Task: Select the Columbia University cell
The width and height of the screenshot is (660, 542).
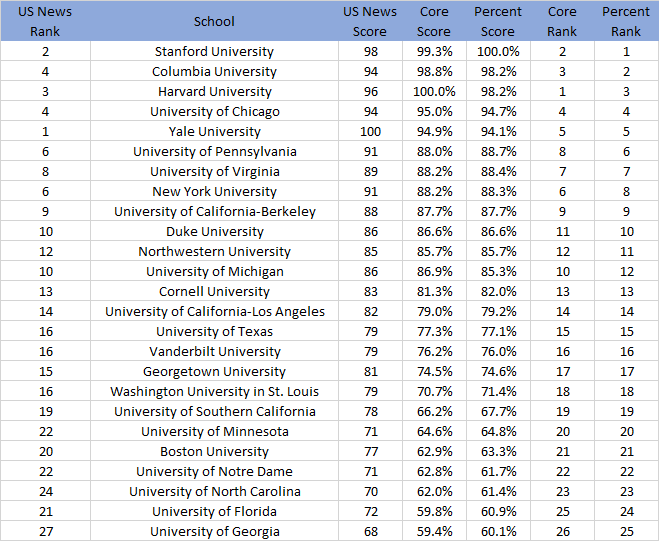Action: (214, 72)
